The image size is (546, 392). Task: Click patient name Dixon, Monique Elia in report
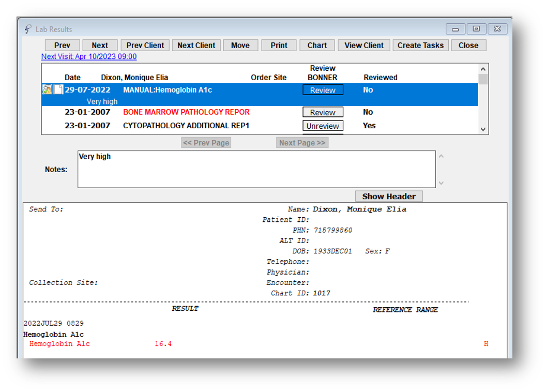coord(360,209)
